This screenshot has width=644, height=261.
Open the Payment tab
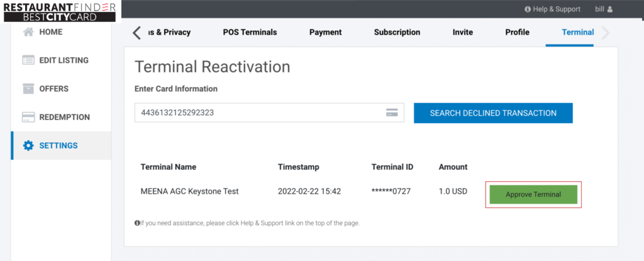point(325,32)
